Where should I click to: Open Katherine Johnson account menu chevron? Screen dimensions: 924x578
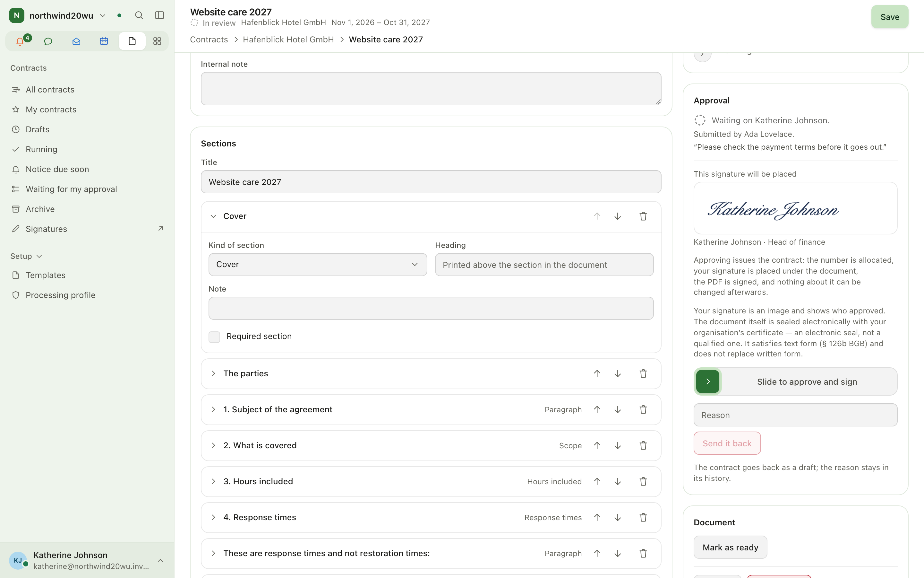[x=160, y=560]
